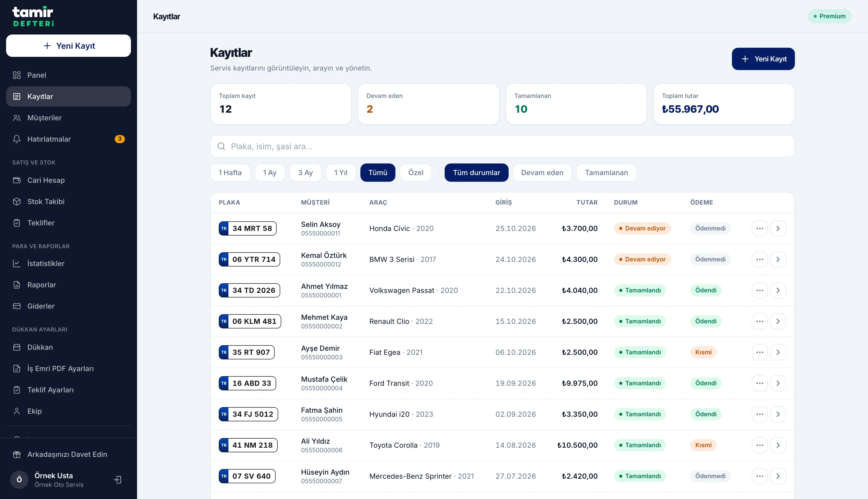Image resolution: width=868 pixels, height=499 pixels.
Task: Open 35 RT 907 record via chevron
Action: coord(778,352)
